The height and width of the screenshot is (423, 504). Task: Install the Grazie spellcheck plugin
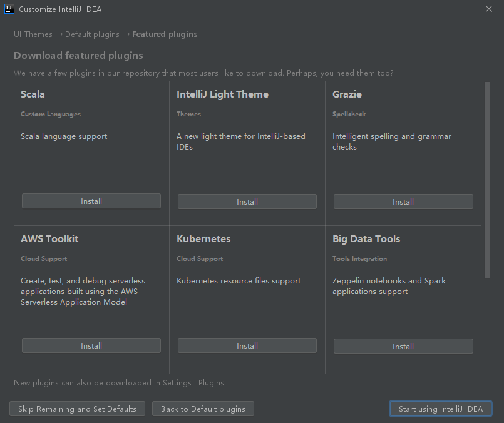tap(403, 201)
